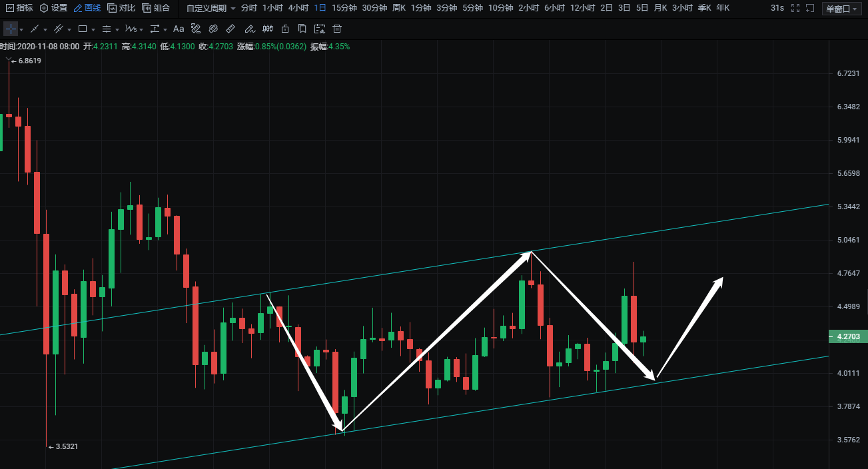Click the trash icon to delete drawings

coord(337,29)
